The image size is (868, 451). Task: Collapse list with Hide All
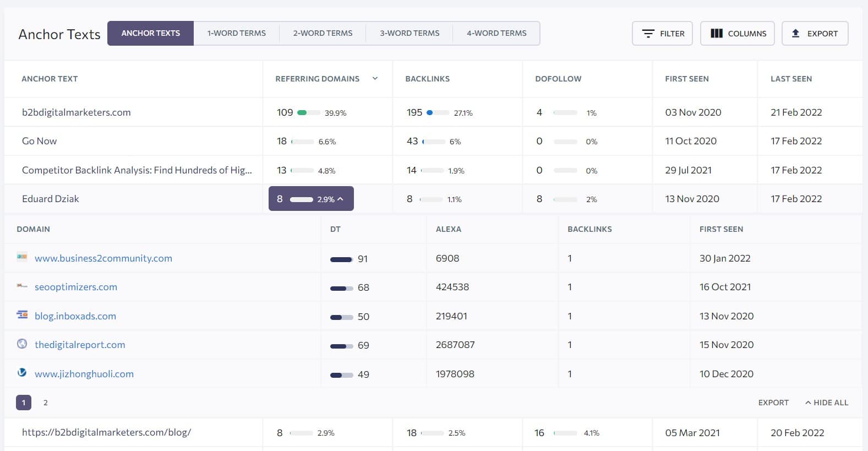click(827, 403)
